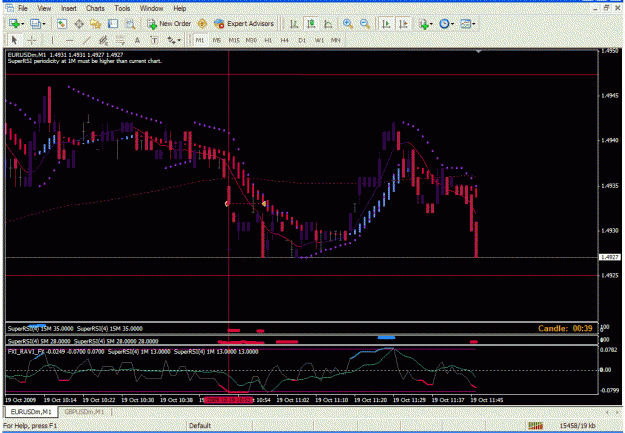This screenshot has height=433, width=625.
Task: Click the New Order button
Action: pyautogui.click(x=169, y=24)
